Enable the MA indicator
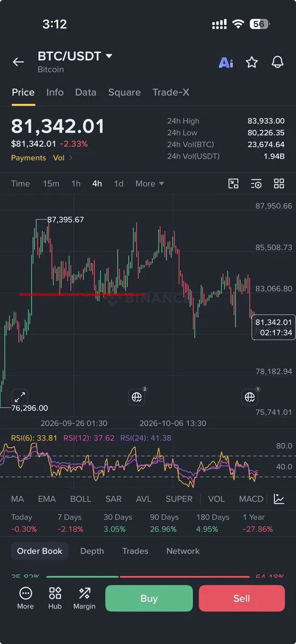The width and height of the screenshot is (296, 644). [17, 499]
